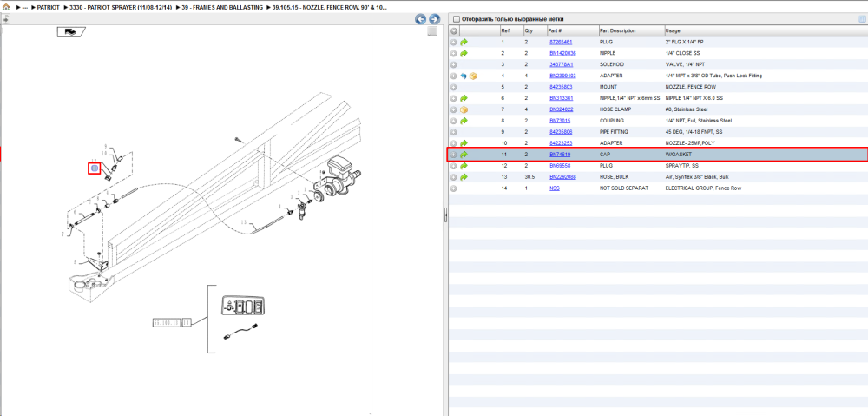868x416 pixels.
Task: Click the small square button at the diagram's top right
Action: (433, 31)
